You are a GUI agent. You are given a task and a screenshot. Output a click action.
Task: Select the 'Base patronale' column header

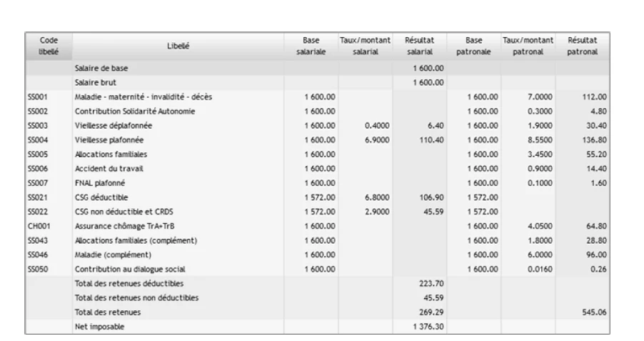coord(473,46)
